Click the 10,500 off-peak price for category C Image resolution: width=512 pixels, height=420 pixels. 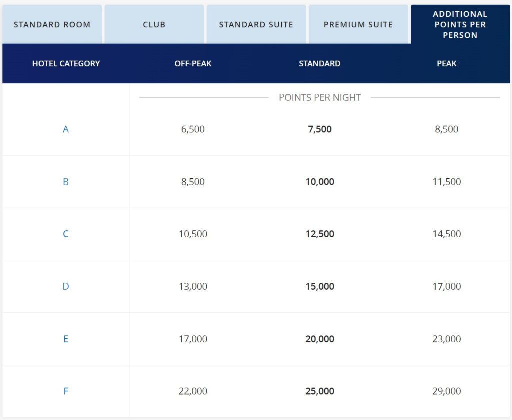pos(193,234)
